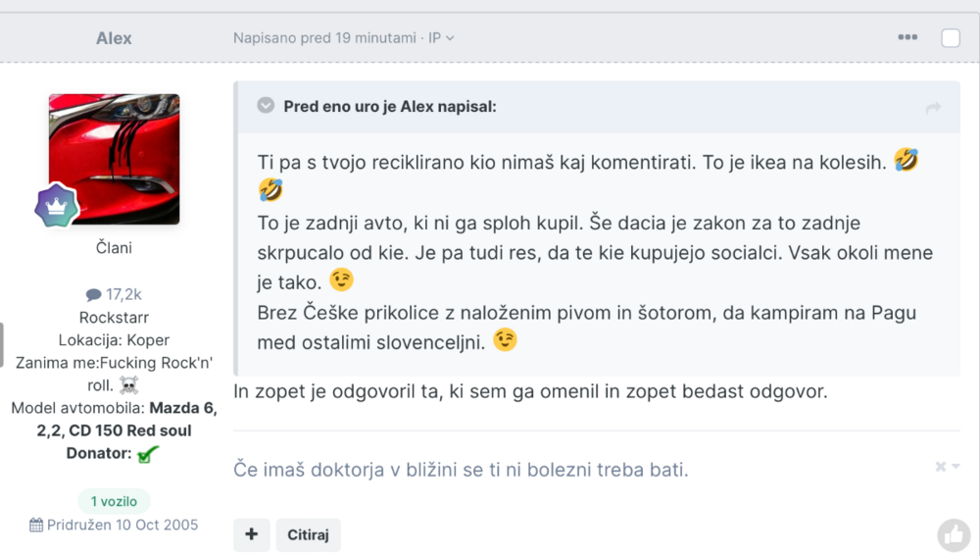The image size is (980, 556).
Task: Click the arrow to go to quoted post
Action: point(933,108)
